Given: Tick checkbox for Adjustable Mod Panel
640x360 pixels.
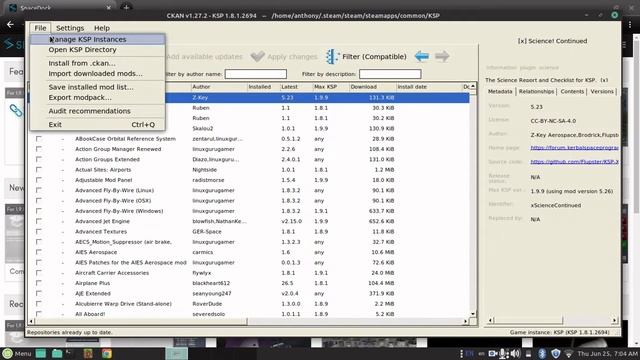Looking at the screenshot, I should click(39, 180).
